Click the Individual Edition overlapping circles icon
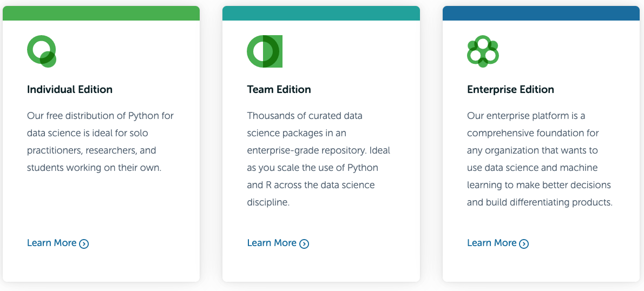The height and width of the screenshot is (291, 644). pyautogui.click(x=42, y=51)
